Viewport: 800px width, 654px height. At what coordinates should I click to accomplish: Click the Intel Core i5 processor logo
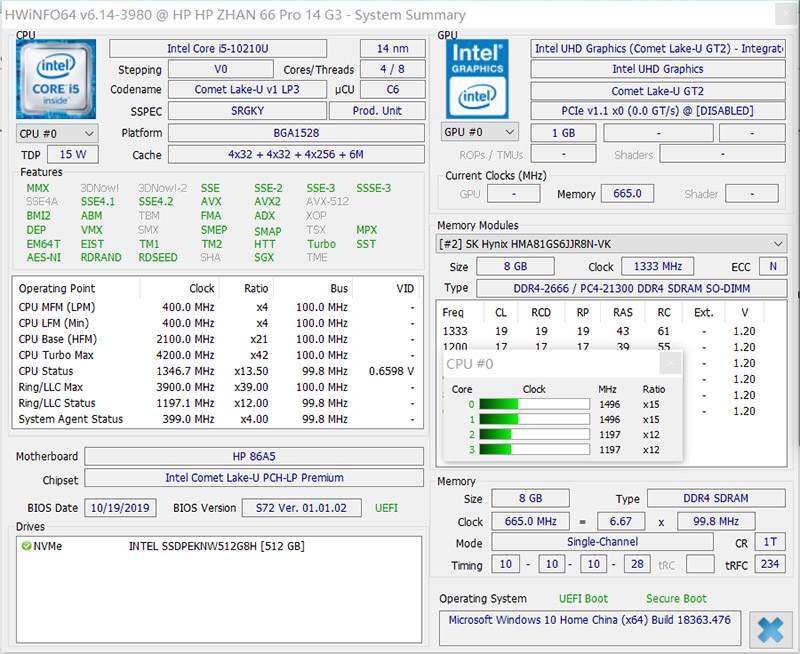[x=56, y=79]
